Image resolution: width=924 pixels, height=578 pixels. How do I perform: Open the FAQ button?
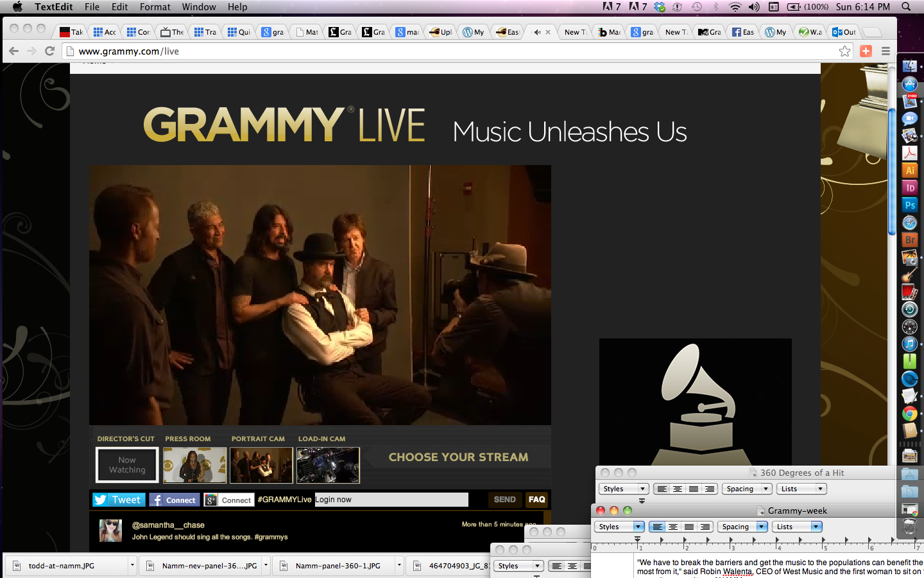(x=537, y=500)
